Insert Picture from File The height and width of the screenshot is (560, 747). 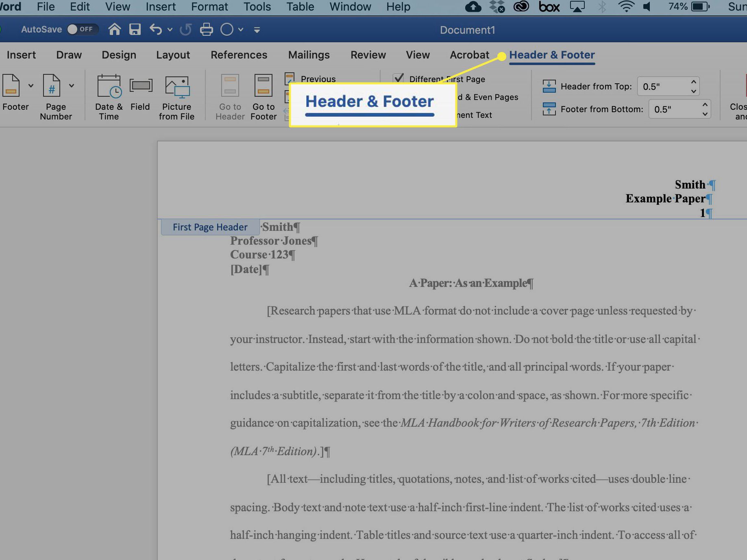[x=177, y=98]
